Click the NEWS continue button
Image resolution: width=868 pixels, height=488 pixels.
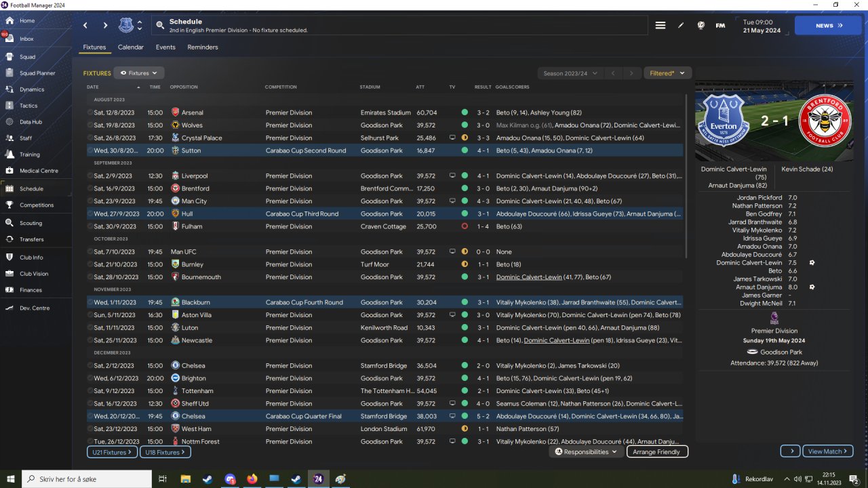[x=828, y=26]
